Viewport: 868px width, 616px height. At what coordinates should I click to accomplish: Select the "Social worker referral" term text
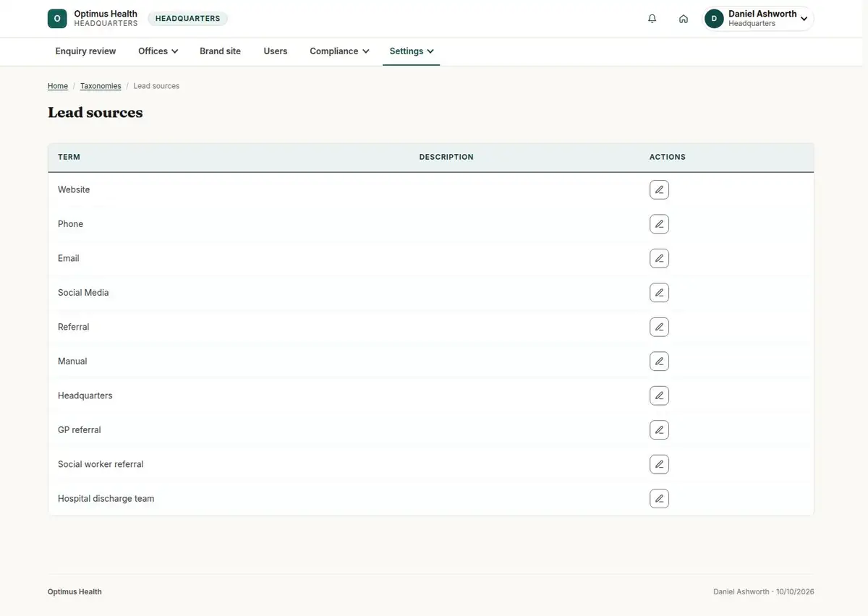[101, 464]
